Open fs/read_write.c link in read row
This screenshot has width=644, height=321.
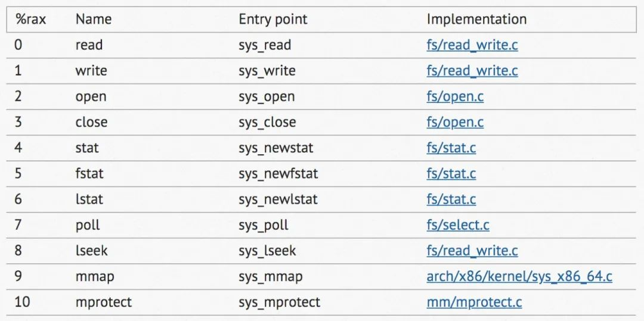tap(472, 45)
